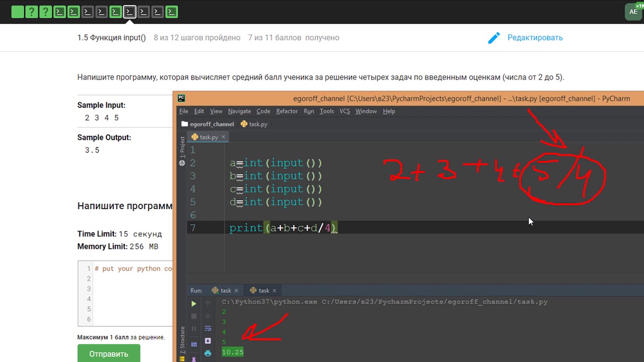
Task: Open the tenth step, a gray code task
Action: point(143,12)
